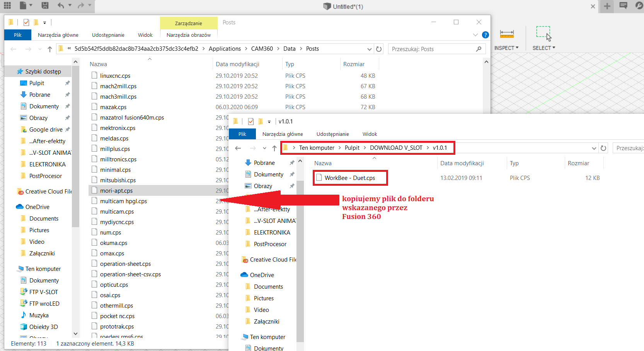Go up one folder in Posts window
644x351 pixels.
tap(50, 49)
